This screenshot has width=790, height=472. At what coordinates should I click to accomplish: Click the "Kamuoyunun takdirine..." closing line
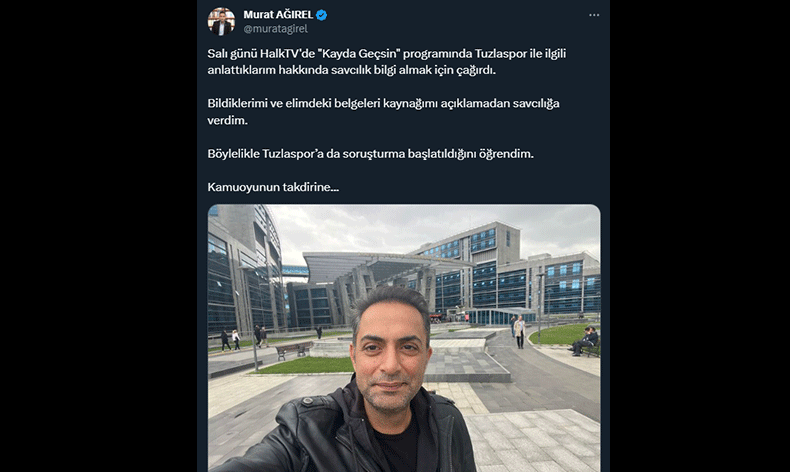[273, 187]
